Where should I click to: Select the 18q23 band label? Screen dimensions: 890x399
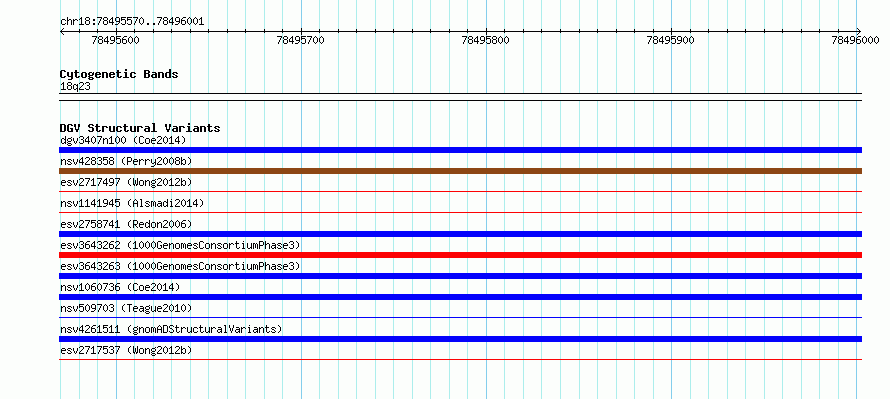pyautogui.click(x=75, y=86)
